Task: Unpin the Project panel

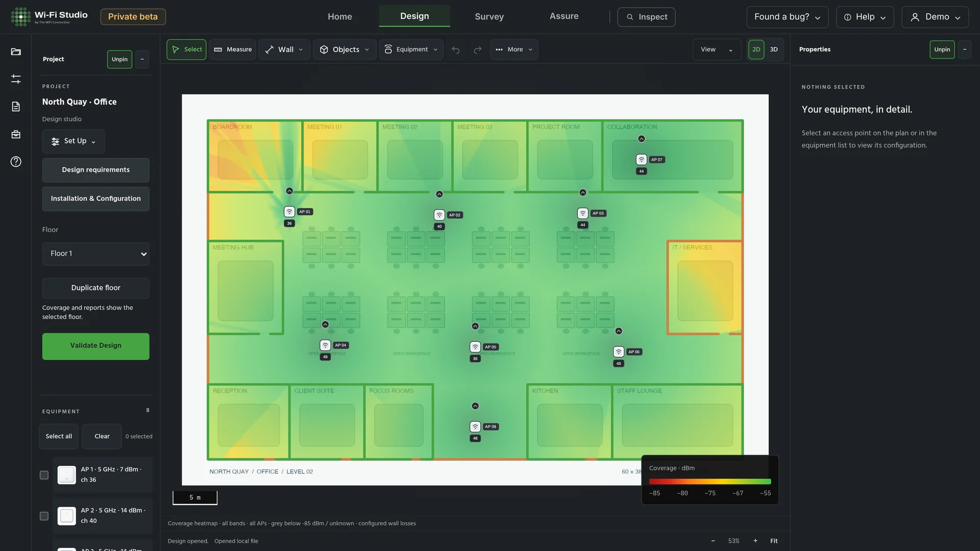Action: 119,59
